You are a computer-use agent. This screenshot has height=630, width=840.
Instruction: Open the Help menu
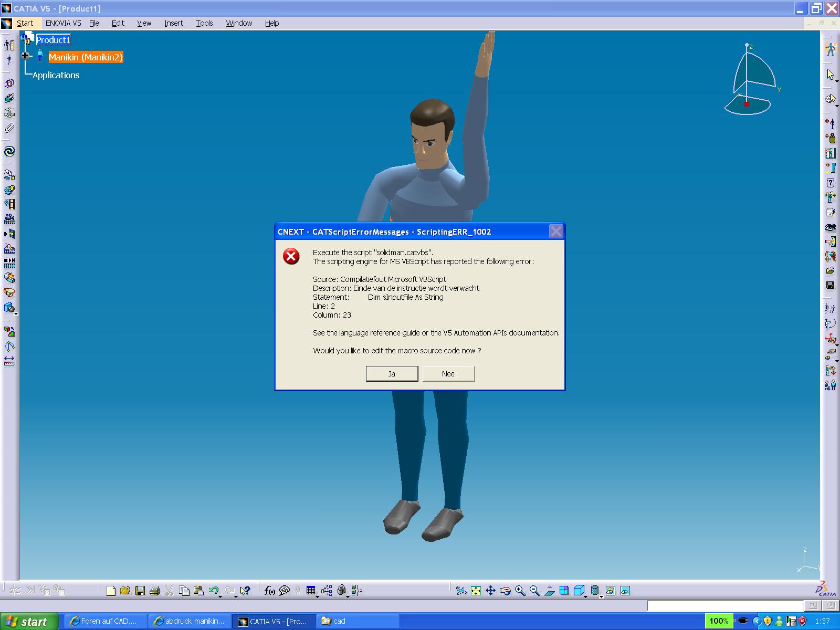pos(272,23)
